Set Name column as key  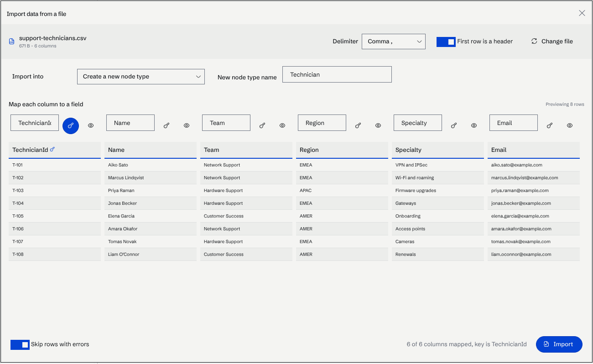pyautogui.click(x=166, y=125)
